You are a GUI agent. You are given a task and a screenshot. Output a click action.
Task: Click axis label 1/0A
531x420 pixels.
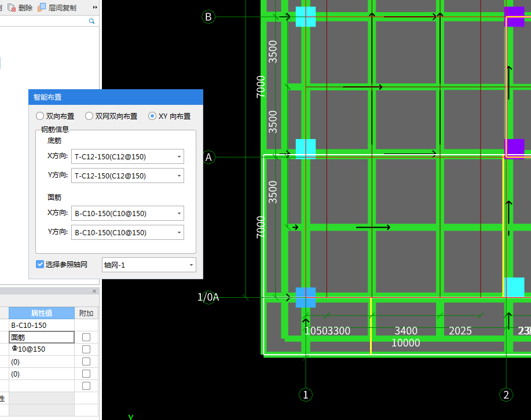[x=208, y=297]
